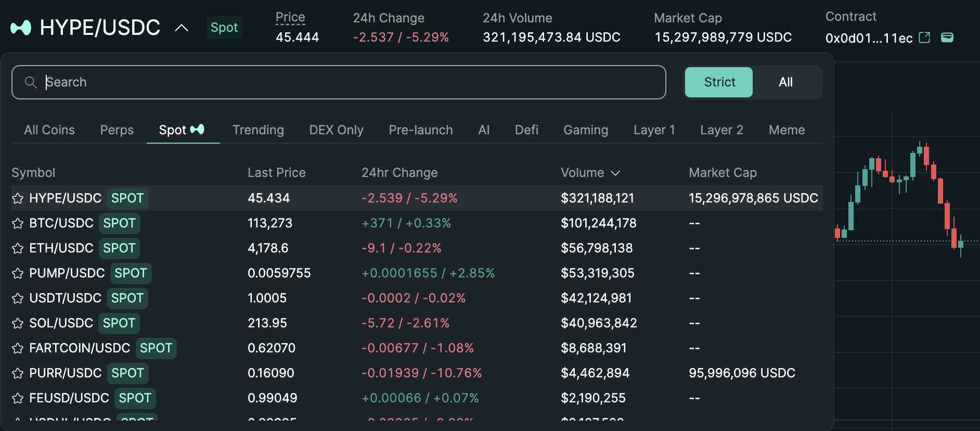The width and height of the screenshot is (980, 431).
Task: Collapse the HYPE/USDC pair selector chevron
Action: coord(181,28)
